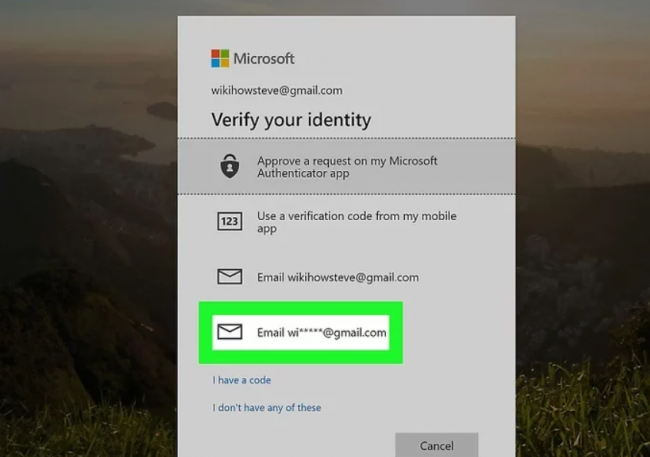Click account email text under Microsoft logo
Image resolution: width=650 pixels, height=457 pixels.
tap(277, 90)
